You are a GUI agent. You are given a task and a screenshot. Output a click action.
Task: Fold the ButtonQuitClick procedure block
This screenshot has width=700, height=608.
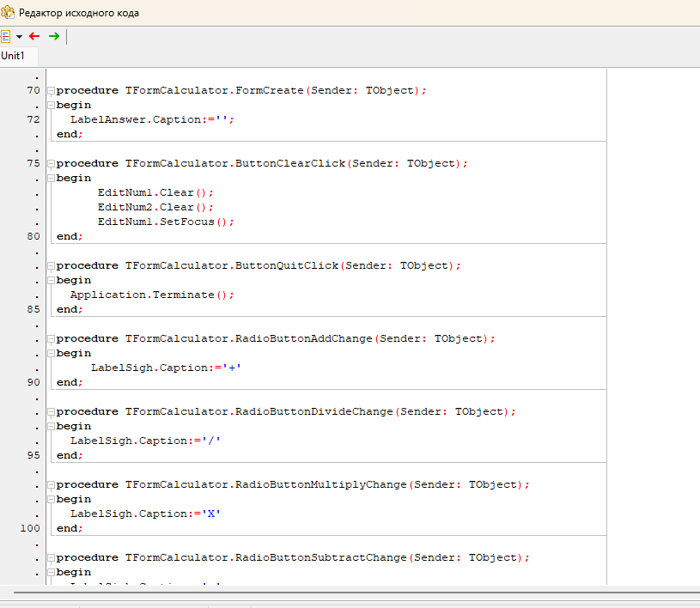pos(51,266)
